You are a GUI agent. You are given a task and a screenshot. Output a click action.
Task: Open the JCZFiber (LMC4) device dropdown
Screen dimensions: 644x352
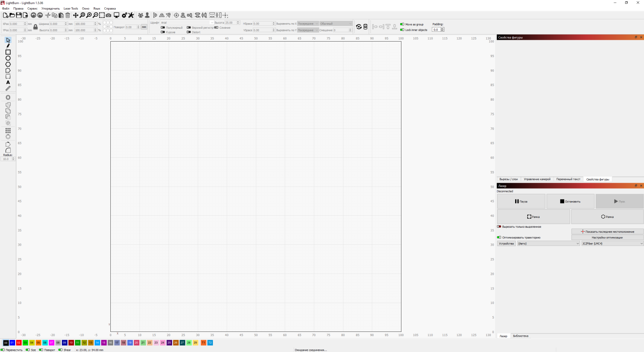click(612, 244)
